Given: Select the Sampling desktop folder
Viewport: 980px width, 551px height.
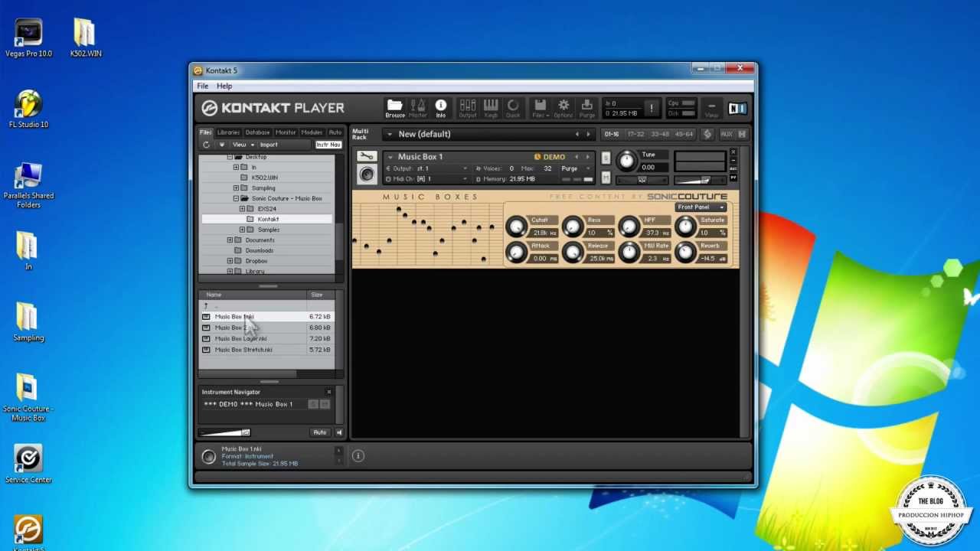Looking at the screenshot, I should [x=28, y=322].
